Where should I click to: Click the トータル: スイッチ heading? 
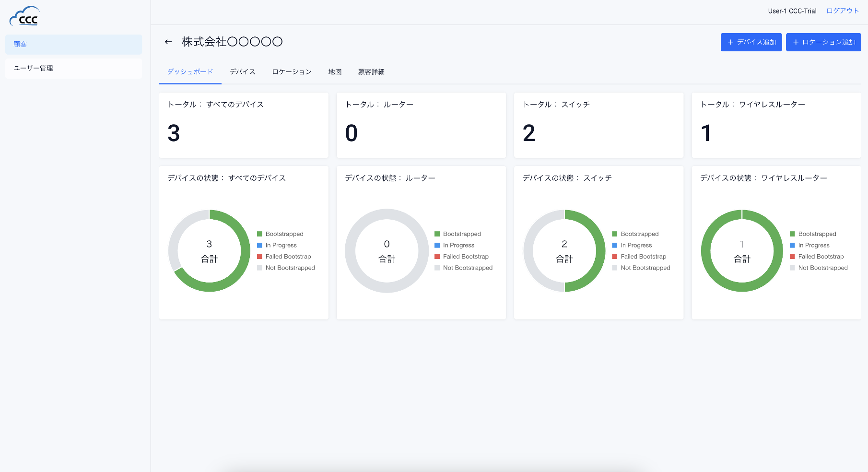(556, 105)
